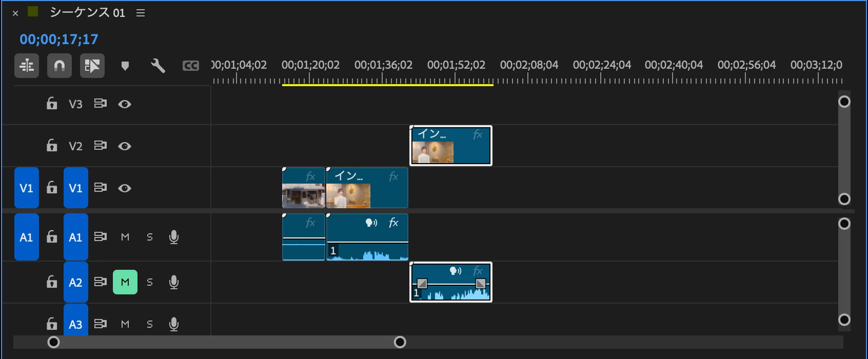Click the A1 source patching button
The image size is (868, 359).
click(x=27, y=237)
